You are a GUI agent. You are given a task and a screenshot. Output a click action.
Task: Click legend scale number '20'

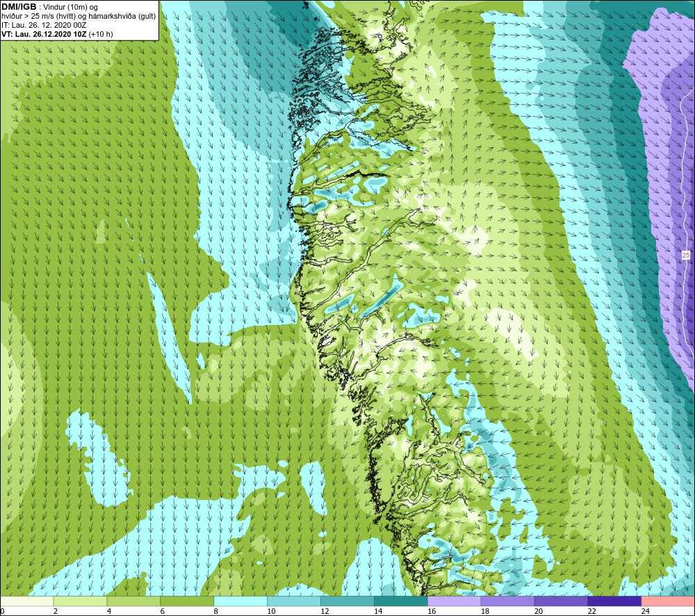539,611
